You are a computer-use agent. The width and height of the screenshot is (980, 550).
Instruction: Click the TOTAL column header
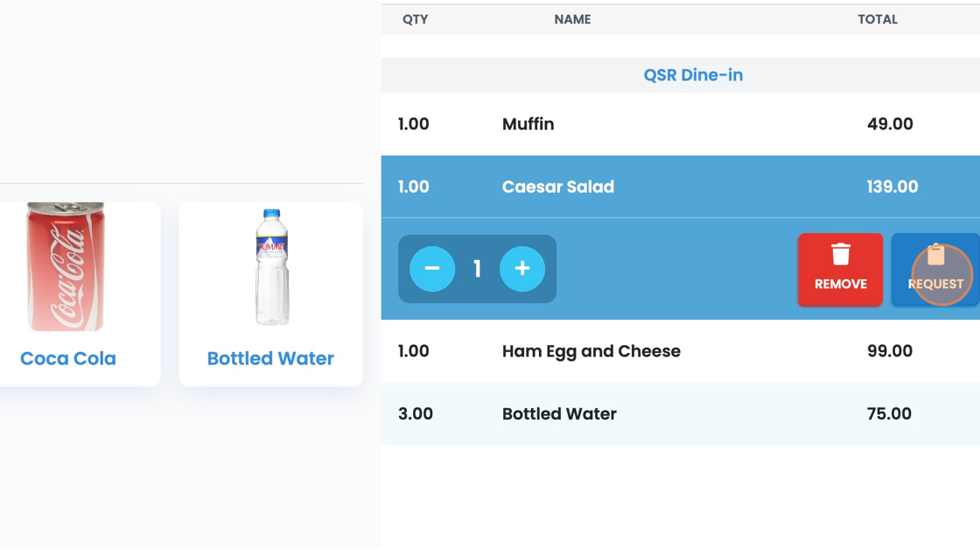pos(878,19)
